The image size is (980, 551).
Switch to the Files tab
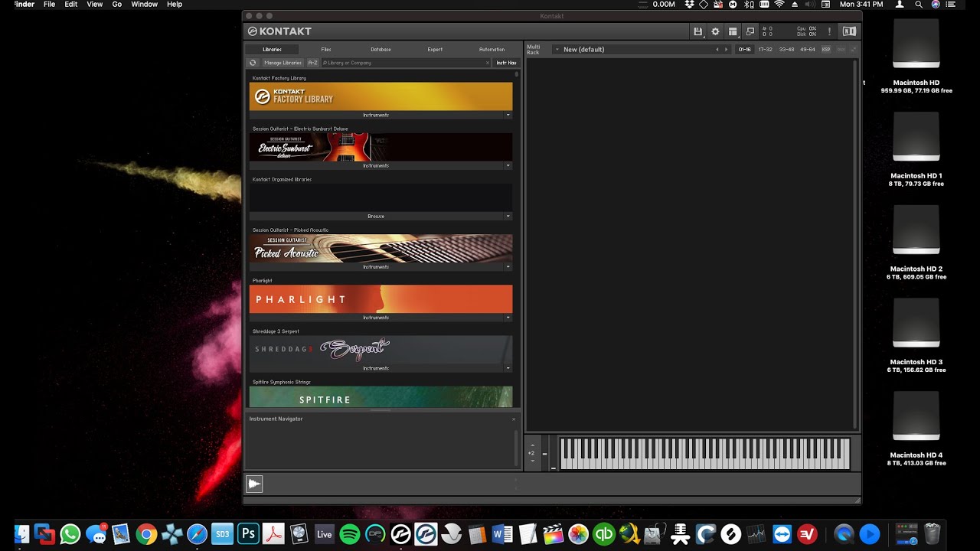(x=326, y=49)
